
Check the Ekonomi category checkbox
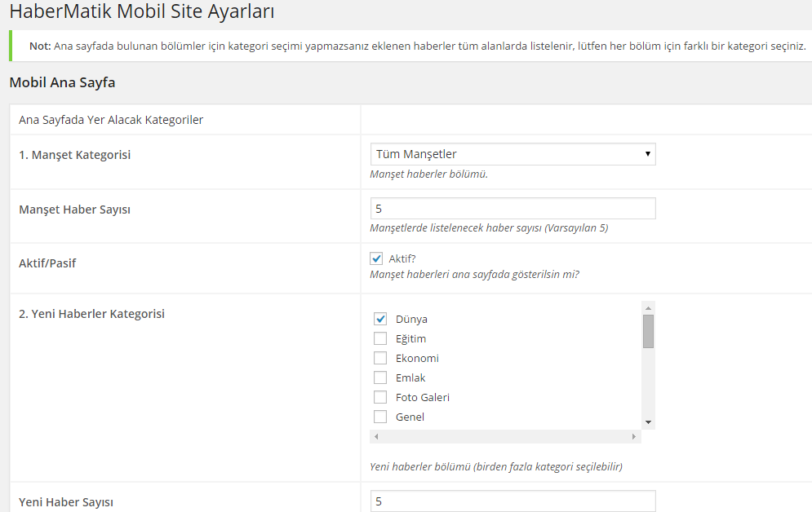click(380, 359)
